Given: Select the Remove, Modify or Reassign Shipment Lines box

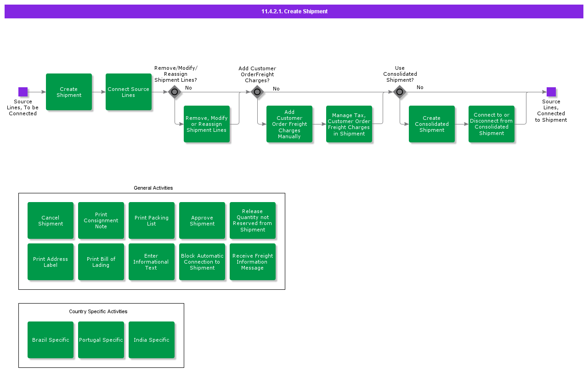Looking at the screenshot, I should click(x=207, y=124).
